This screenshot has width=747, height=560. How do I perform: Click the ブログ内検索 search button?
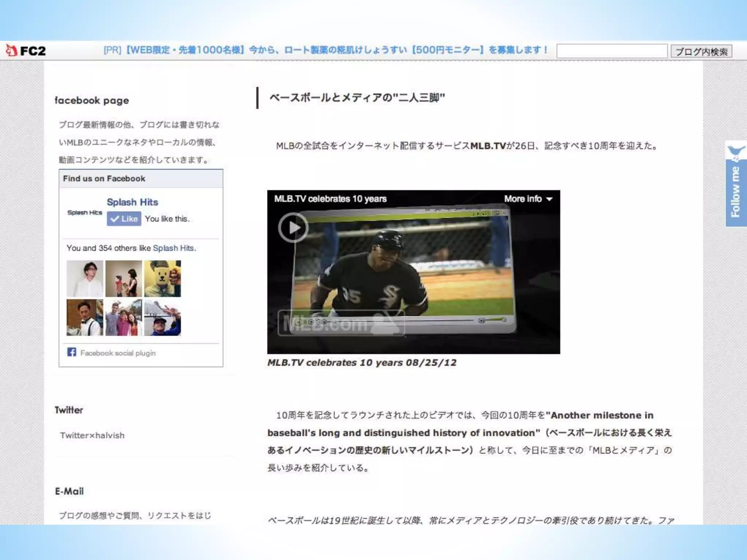701,51
